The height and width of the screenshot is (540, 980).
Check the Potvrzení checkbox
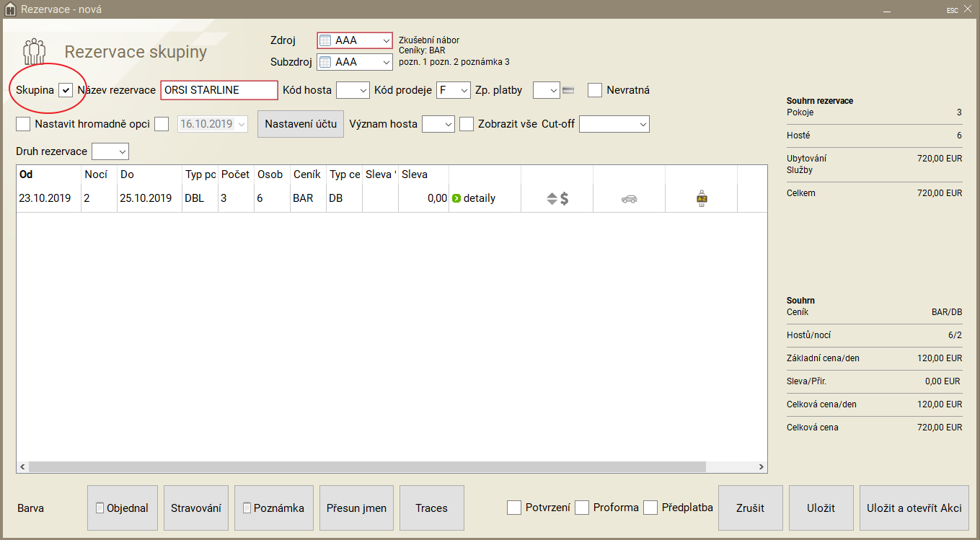(514, 508)
